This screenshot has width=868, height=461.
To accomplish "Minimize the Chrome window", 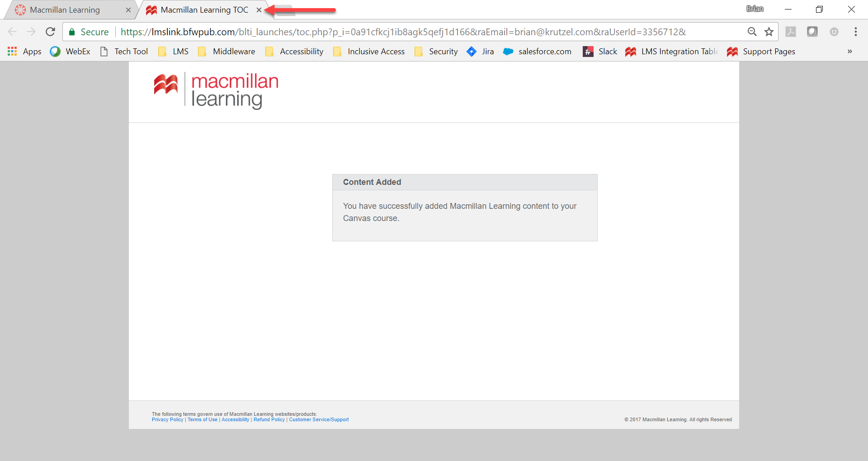I will point(788,9).
